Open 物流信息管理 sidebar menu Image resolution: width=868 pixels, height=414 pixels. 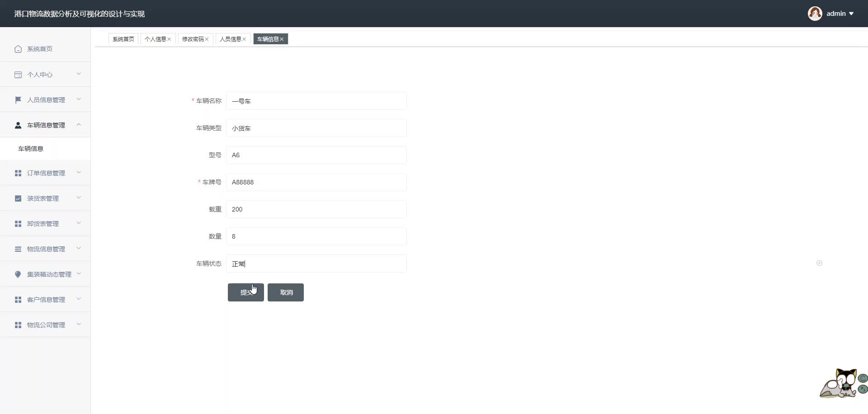(x=45, y=249)
